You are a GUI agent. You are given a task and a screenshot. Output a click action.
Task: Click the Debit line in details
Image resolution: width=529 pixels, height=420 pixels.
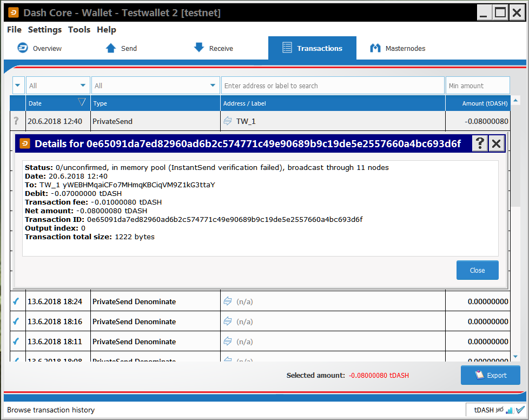click(x=73, y=193)
